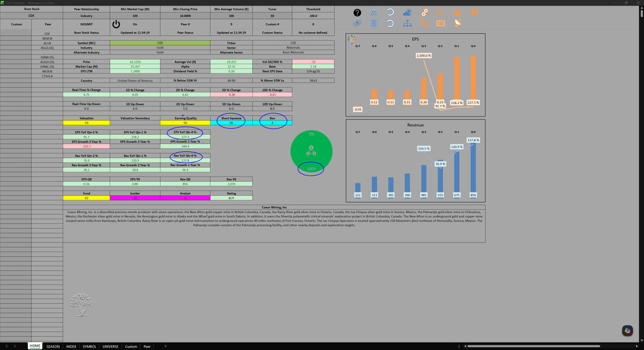Select peer symbol MUX.N
Screen dimensions: 644x350
(x=47, y=71)
